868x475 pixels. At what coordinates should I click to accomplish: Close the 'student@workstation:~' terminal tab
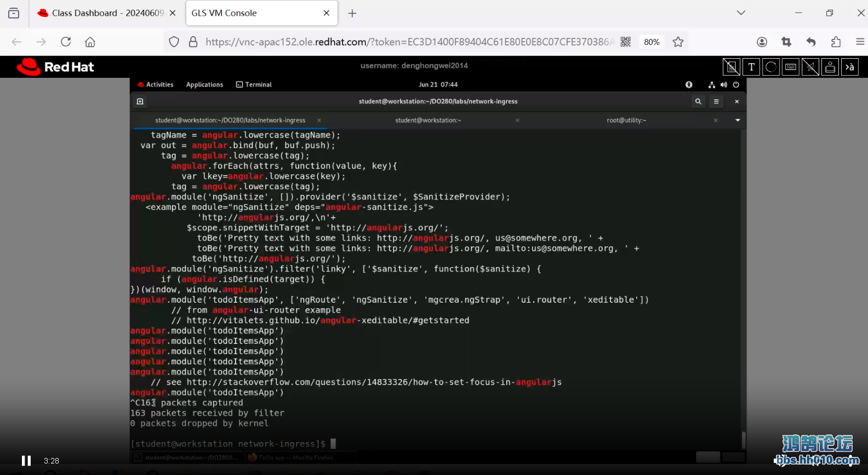coord(517,120)
